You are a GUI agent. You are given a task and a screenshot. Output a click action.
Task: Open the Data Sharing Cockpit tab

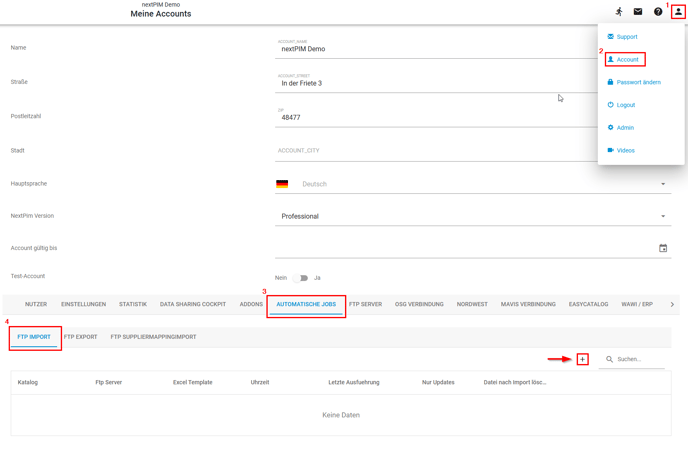193,304
